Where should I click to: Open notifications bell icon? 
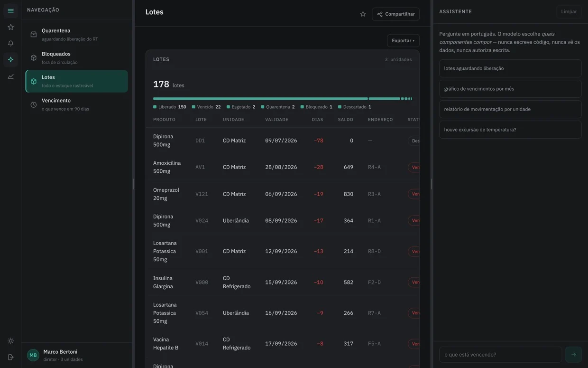point(10,43)
